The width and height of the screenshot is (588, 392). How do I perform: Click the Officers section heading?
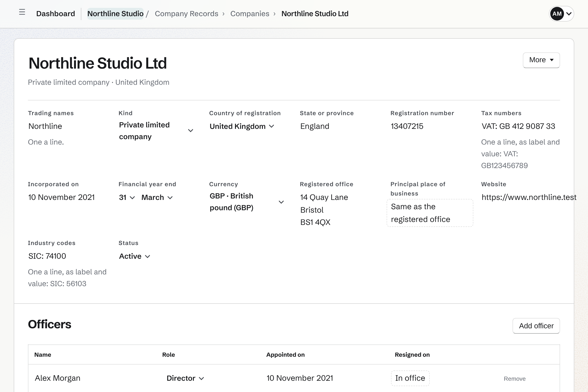point(49,324)
